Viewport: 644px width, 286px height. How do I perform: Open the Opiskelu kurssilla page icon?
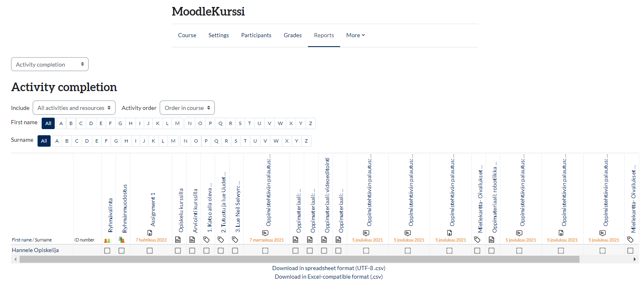178,240
